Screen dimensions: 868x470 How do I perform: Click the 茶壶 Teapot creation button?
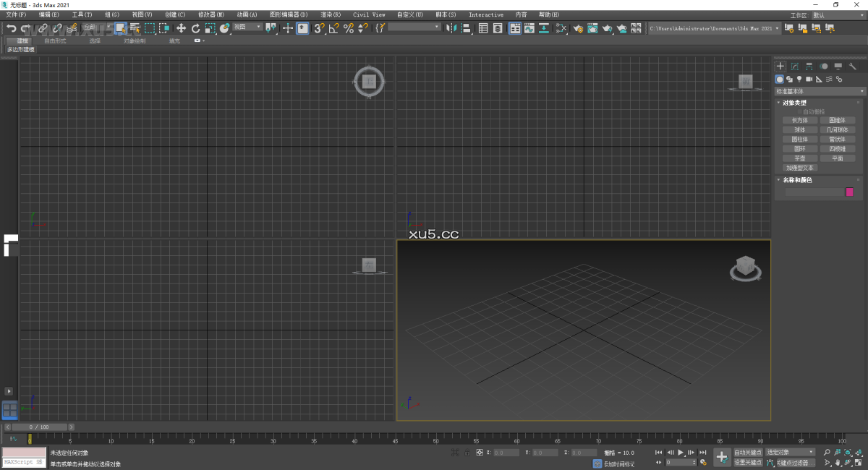(799, 158)
